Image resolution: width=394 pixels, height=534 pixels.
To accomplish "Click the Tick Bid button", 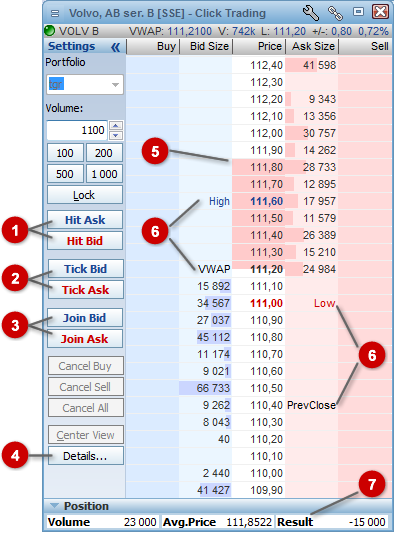I will [85, 269].
